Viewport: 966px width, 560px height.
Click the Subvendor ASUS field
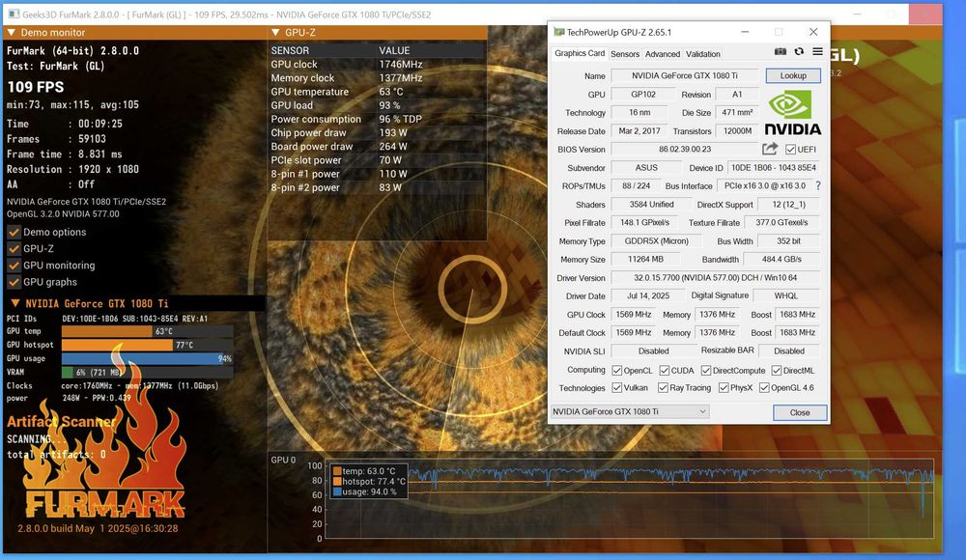645,168
